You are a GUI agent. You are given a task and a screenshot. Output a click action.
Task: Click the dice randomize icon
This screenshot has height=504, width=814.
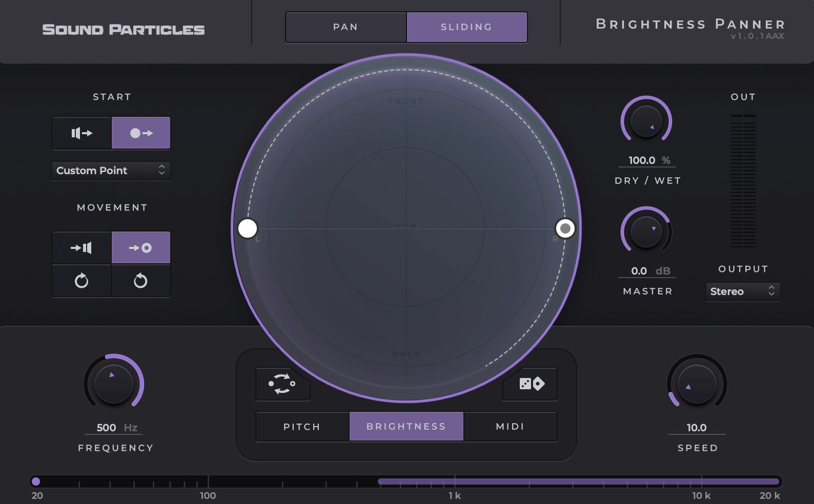(531, 384)
